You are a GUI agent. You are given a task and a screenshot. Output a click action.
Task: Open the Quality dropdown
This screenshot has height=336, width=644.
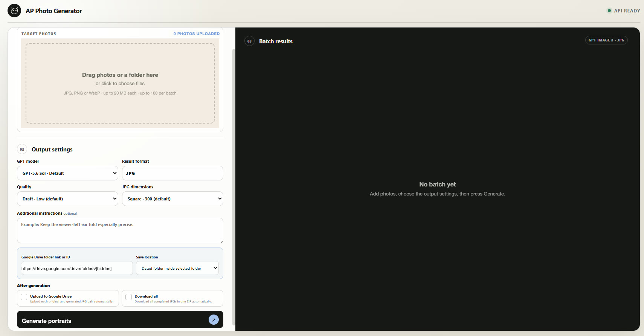(67, 199)
